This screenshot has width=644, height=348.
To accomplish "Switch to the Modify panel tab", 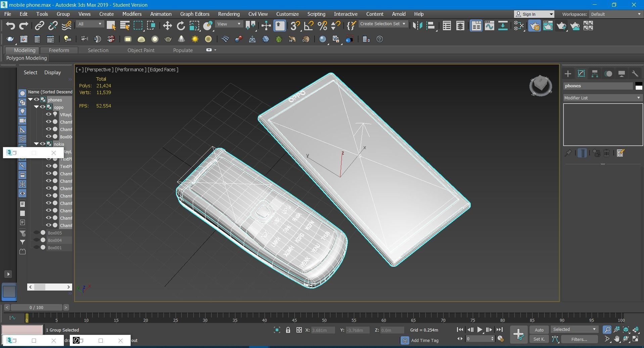I will pos(581,74).
